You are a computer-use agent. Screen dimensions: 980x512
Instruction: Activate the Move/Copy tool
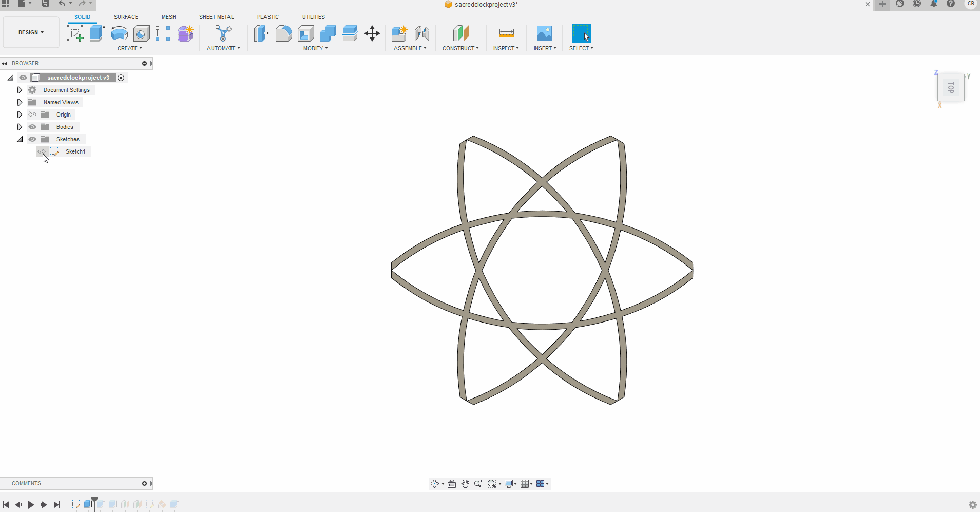tap(372, 33)
